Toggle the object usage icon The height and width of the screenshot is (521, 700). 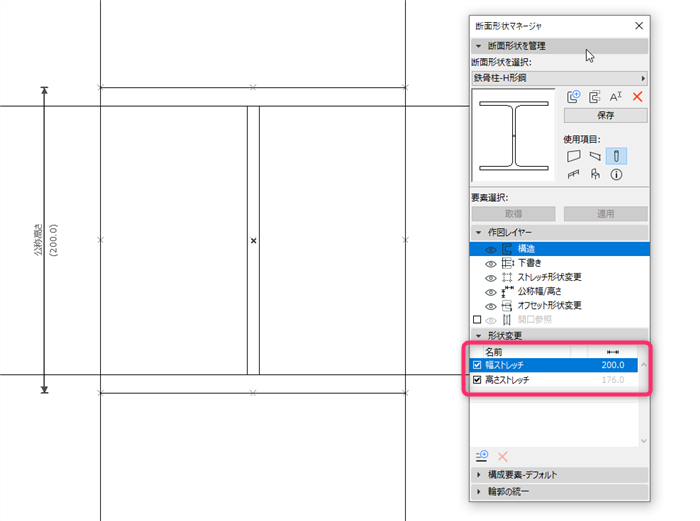595,174
